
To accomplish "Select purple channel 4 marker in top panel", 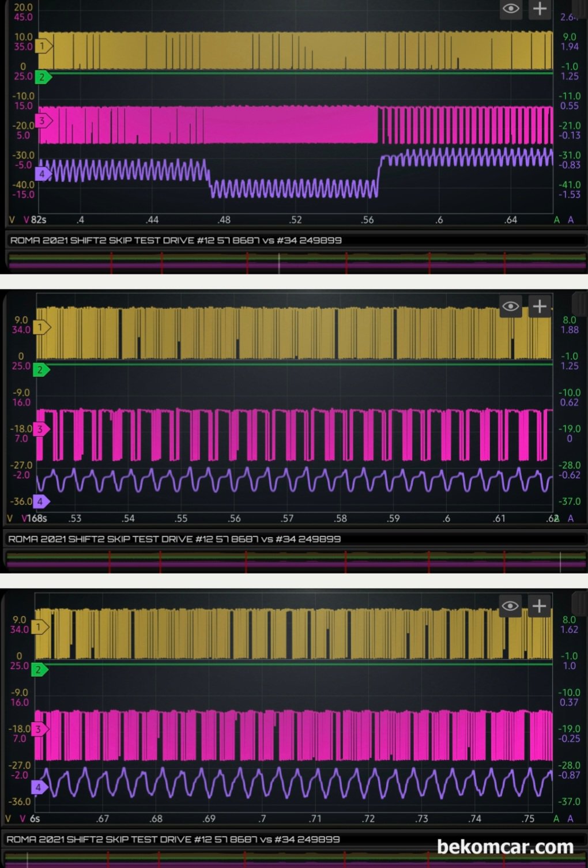I will pyautogui.click(x=43, y=173).
